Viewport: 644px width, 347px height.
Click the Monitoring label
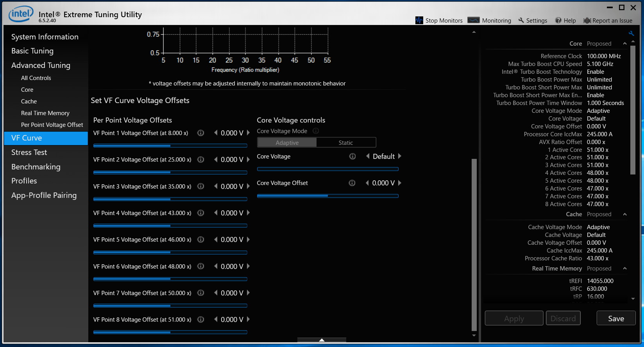(496, 21)
